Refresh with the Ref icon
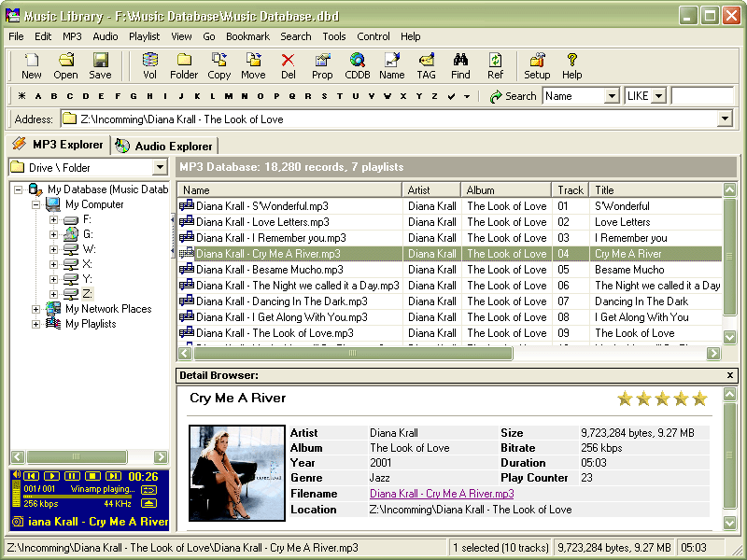Image resolution: width=747 pixels, height=560 pixels. click(495, 65)
